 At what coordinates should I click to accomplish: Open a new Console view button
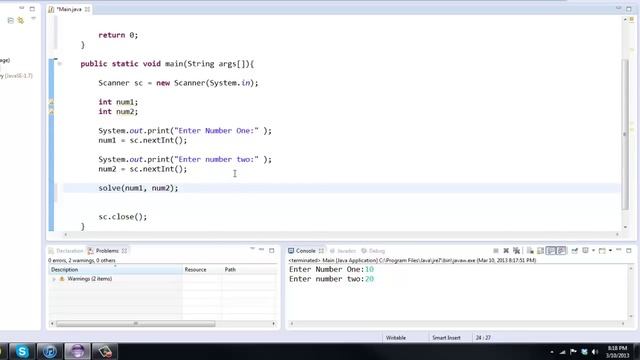coord(602,251)
